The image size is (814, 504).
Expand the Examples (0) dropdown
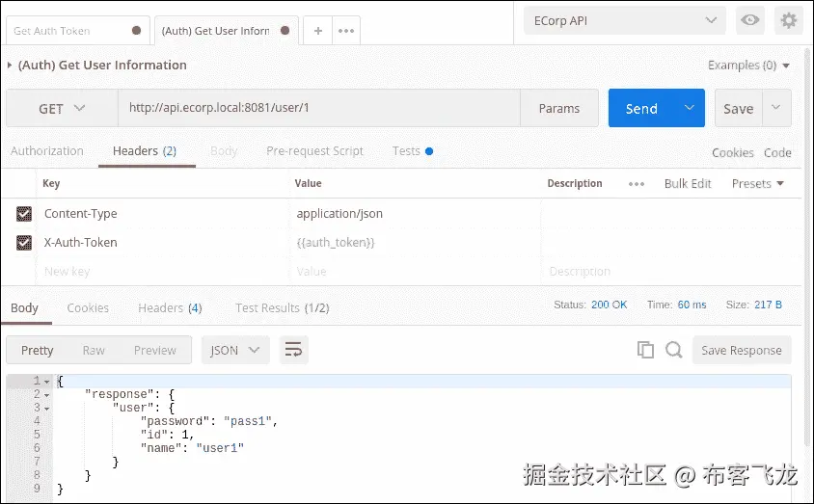pyautogui.click(x=749, y=66)
